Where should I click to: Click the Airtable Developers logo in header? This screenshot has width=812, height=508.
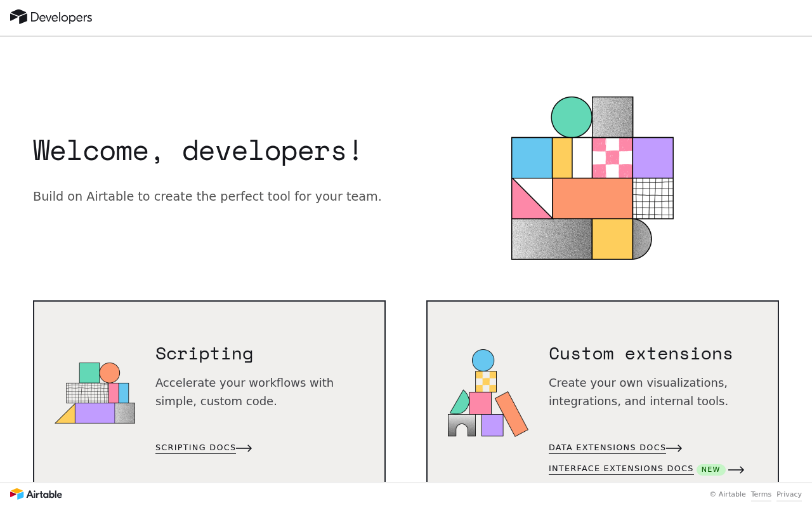tap(51, 17)
